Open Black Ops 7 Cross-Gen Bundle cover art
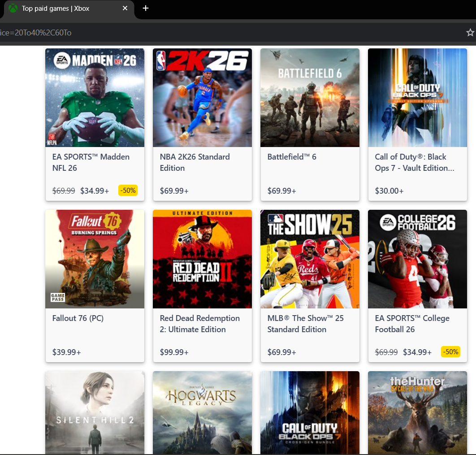The image size is (476, 455). (310, 413)
